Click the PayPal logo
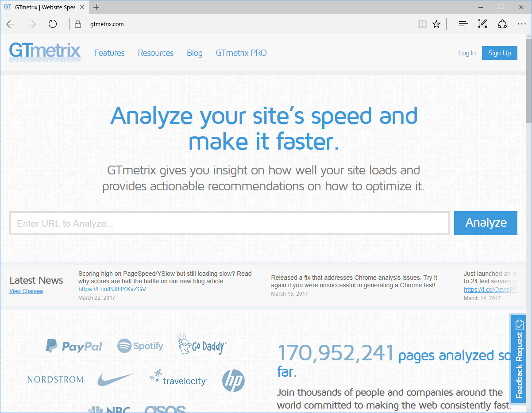The image size is (532, 413). pos(74,346)
